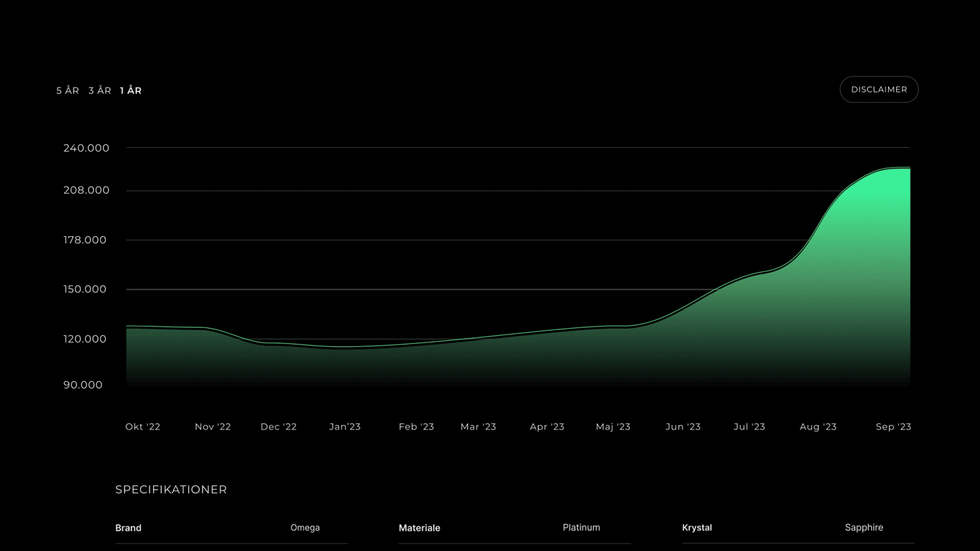Switch chart to 3 ÅR range
Image resolution: width=980 pixels, height=551 pixels.
[x=100, y=90]
